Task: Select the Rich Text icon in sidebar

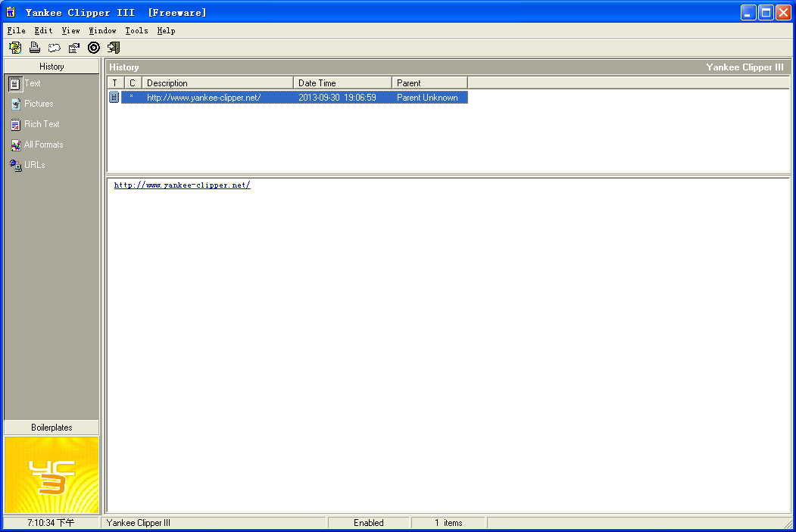Action: (16, 124)
